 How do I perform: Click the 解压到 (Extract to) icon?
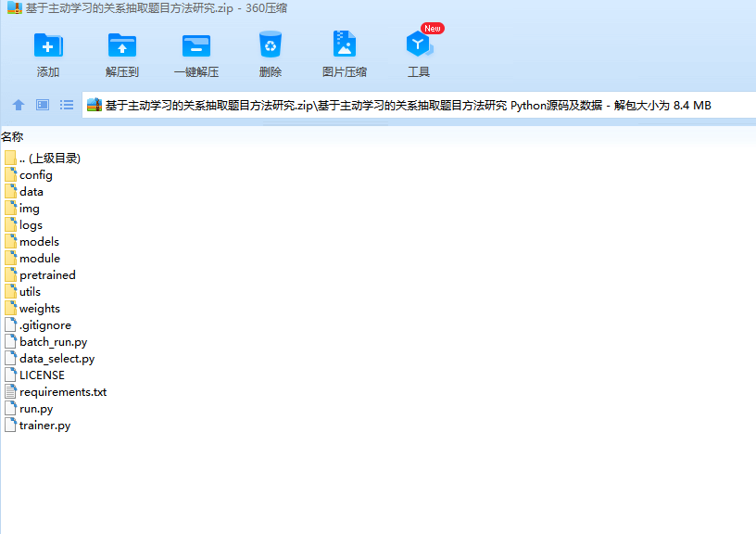[122, 45]
